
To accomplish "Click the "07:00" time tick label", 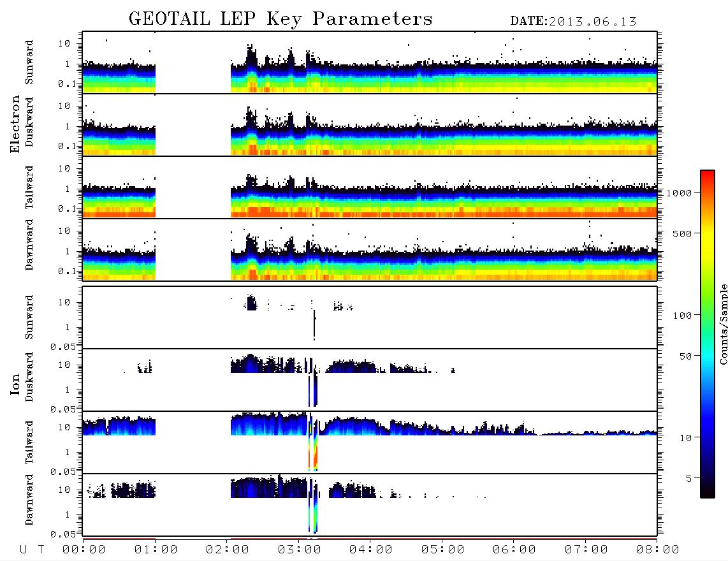I will pyautogui.click(x=586, y=550).
